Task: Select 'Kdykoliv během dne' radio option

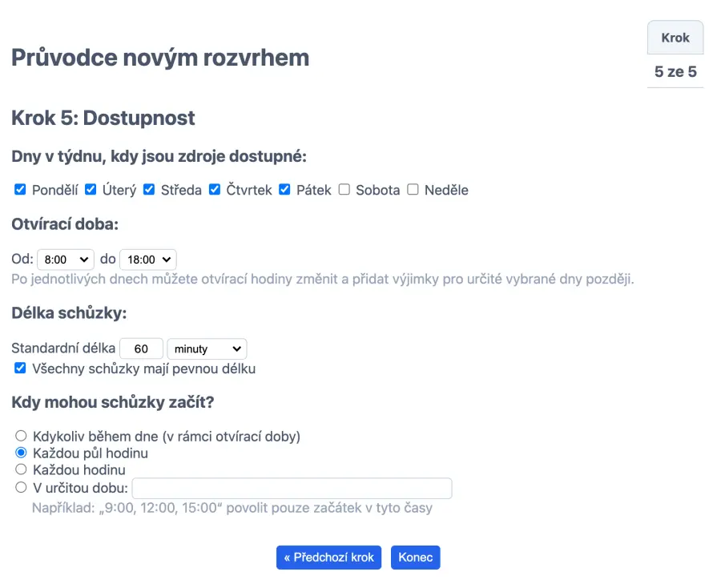Action: [x=22, y=436]
